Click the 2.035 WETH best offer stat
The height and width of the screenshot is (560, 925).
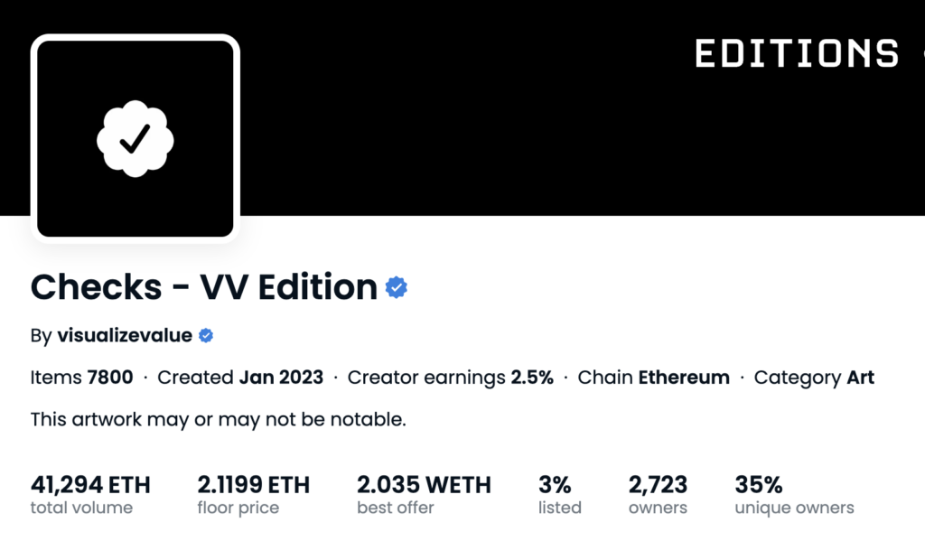pos(424,485)
